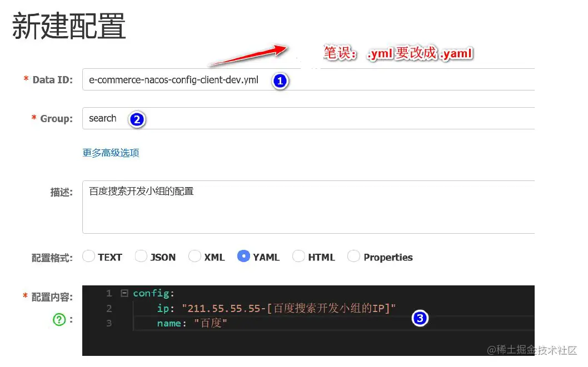588x367 pixels.
Task: Open the 更多高级选项 link
Action: [x=111, y=153]
